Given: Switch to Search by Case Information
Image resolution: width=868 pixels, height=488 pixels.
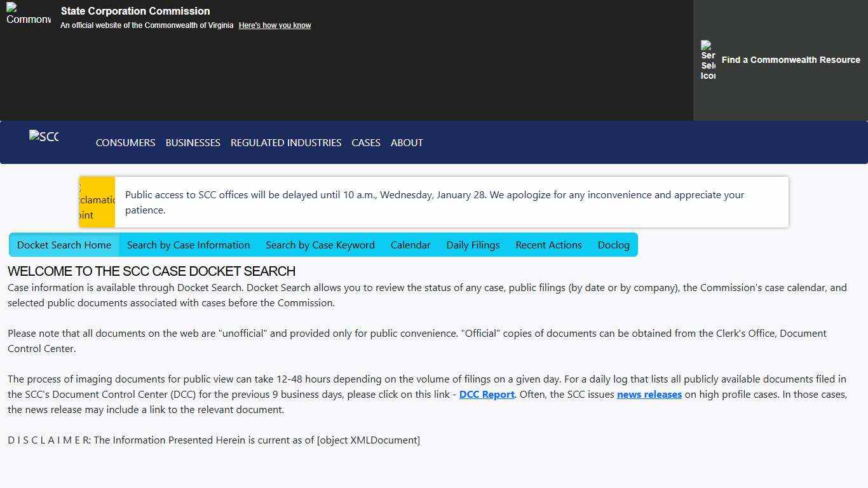Looking at the screenshot, I should pos(188,245).
